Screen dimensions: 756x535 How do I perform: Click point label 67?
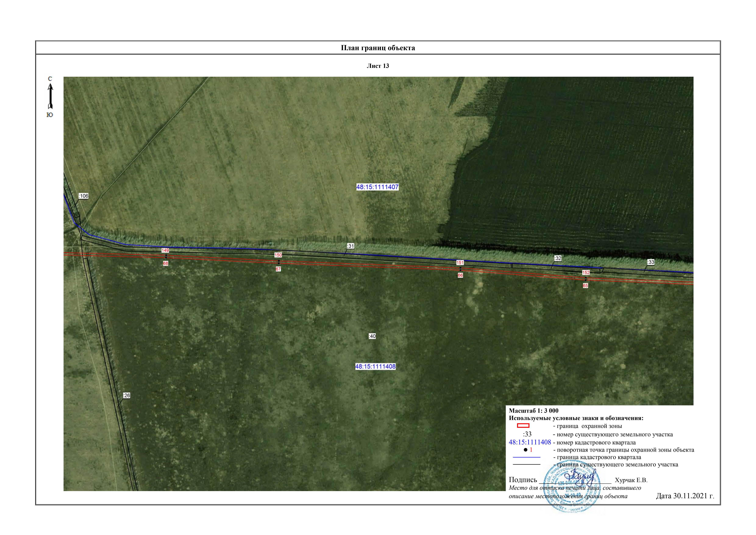(x=278, y=269)
